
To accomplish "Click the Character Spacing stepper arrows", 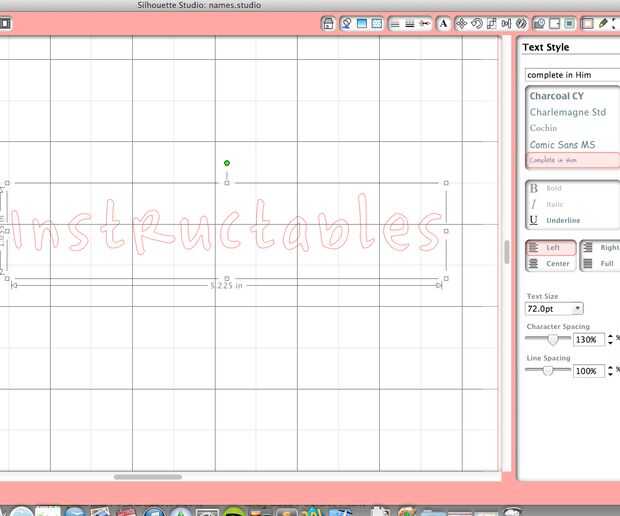I will (610, 339).
